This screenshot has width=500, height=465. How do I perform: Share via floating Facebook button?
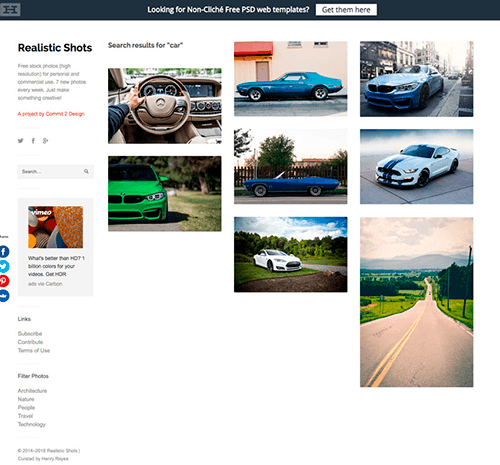4,252
